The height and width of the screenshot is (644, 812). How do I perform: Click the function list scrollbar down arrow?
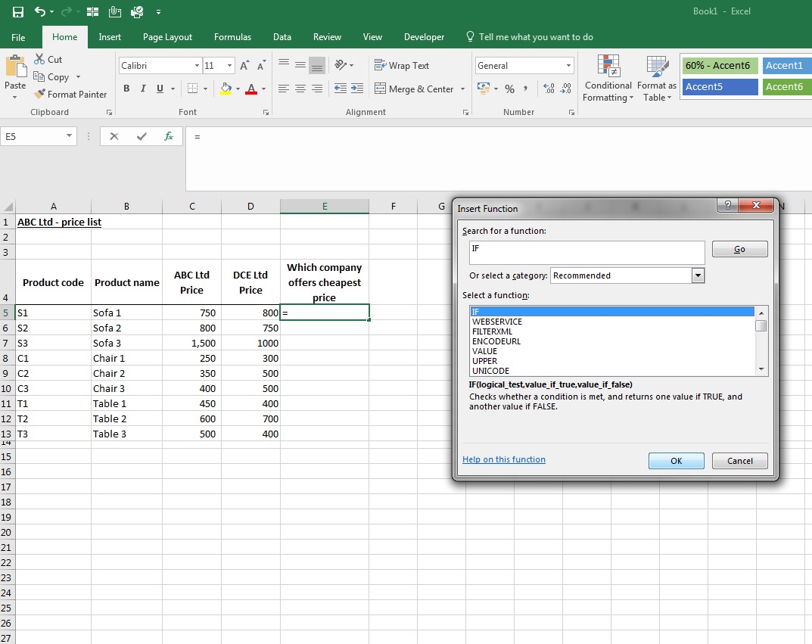click(x=761, y=369)
